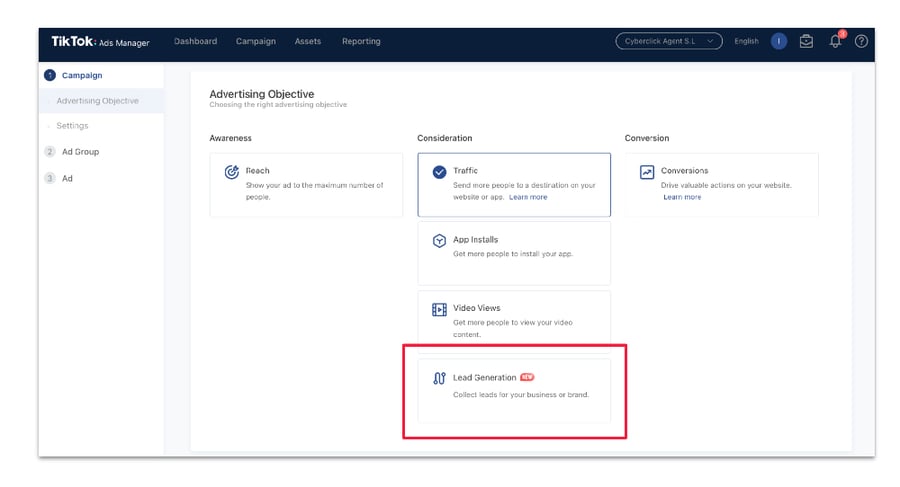The image size is (900, 487).
Task: Click the NEW badge beside Lead Generation
Action: click(x=527, y=377)
